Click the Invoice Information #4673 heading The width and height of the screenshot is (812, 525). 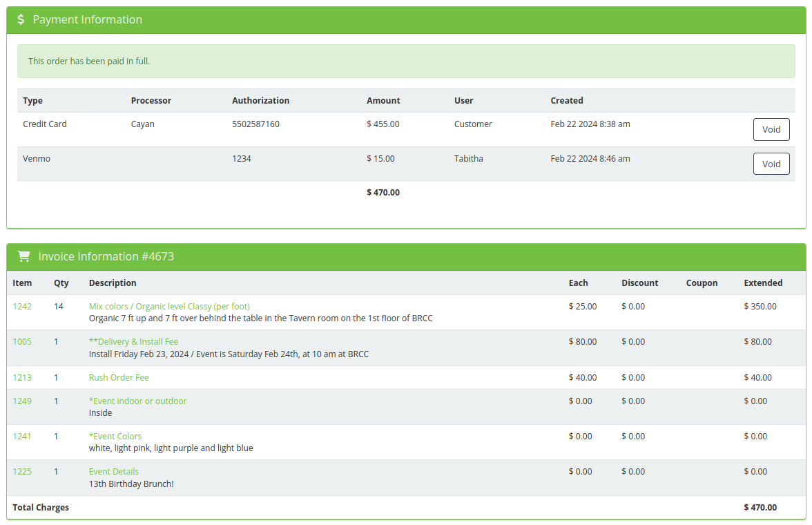tap(106, 256)
